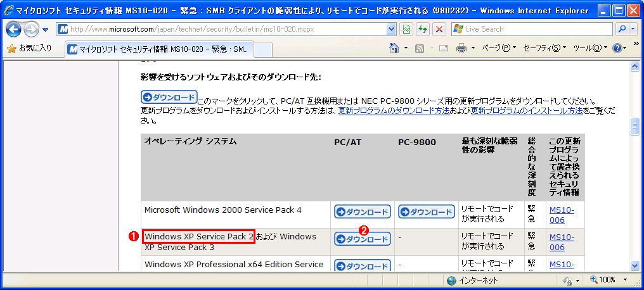Expand the zoom level dropdown arrow

(x=626, y=280)
